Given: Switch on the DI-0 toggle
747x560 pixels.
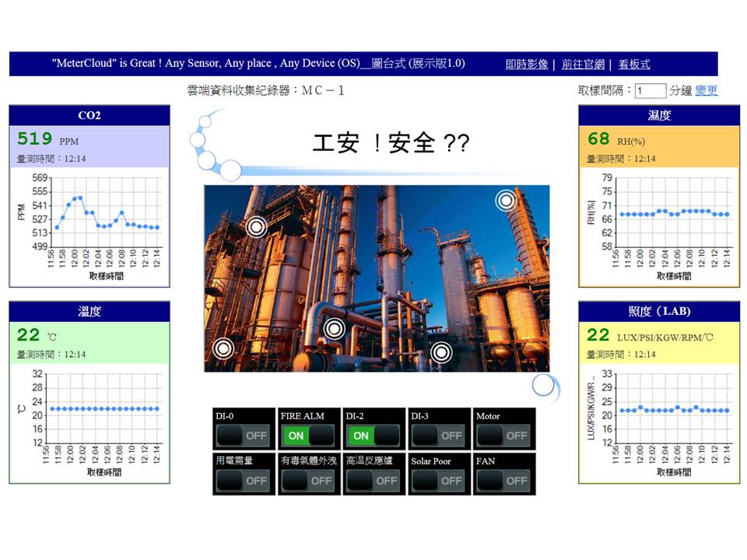Looking at the screenshot, I should pos(244,436).
